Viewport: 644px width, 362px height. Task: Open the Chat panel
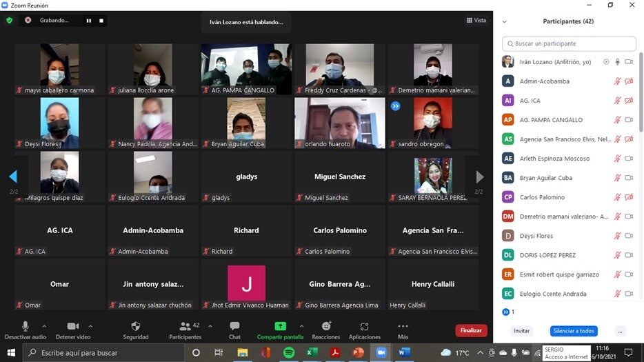pos(234,327)
